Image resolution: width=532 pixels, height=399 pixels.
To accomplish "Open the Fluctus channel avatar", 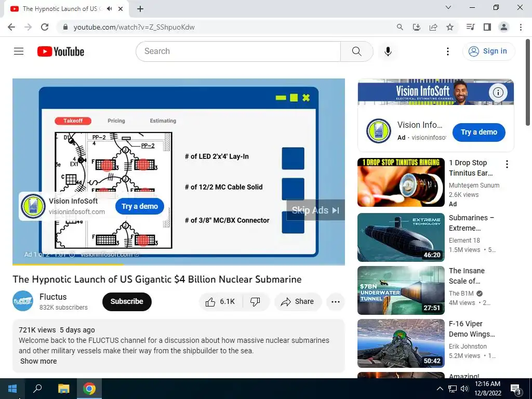I will (23, 301).
